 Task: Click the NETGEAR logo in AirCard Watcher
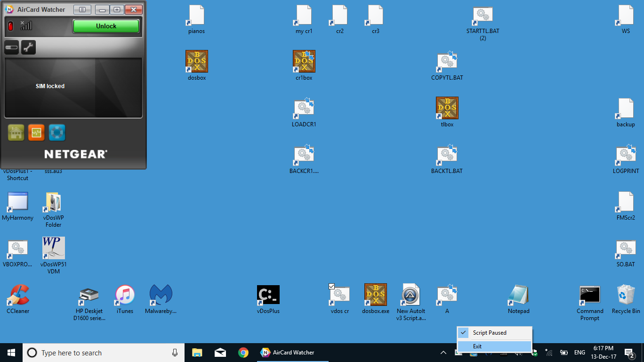[75, 154]
